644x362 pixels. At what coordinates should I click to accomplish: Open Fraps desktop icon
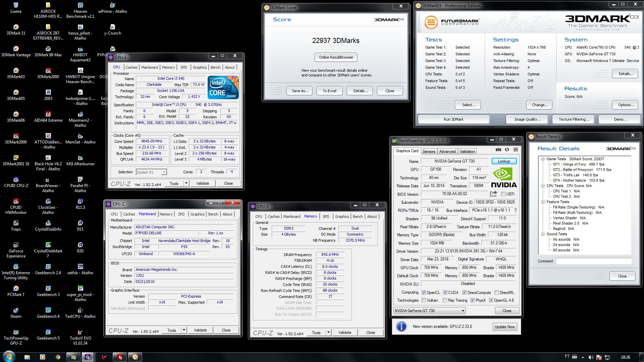[x=16, y=226]
